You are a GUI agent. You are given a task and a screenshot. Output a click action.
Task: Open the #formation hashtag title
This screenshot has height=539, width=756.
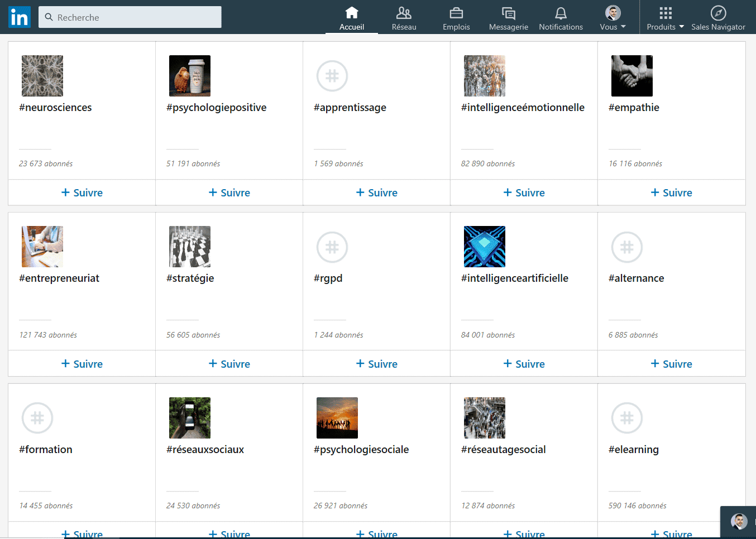[x=46, y=450]
